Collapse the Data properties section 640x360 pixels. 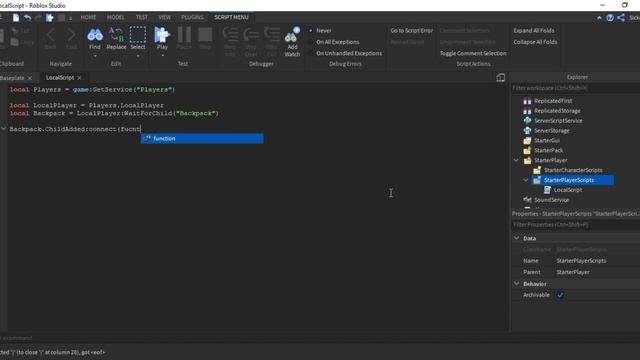pyautogui.click(x=517, y=238)
